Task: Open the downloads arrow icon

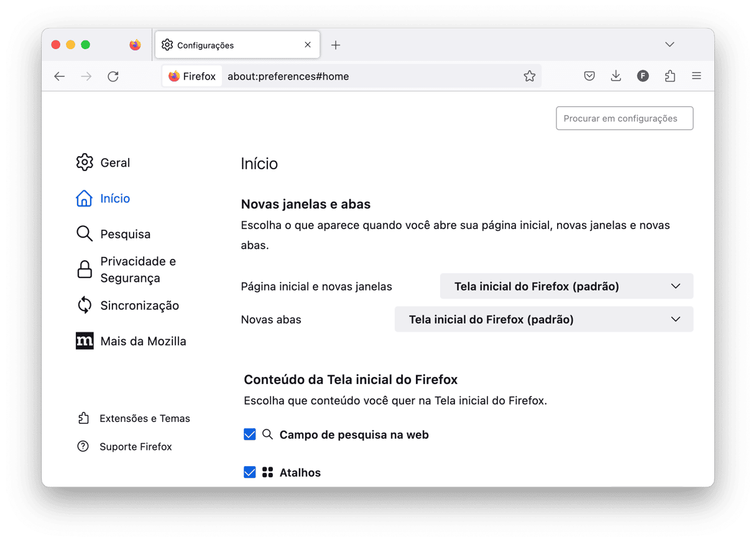Action: click(x=616, y=76)
